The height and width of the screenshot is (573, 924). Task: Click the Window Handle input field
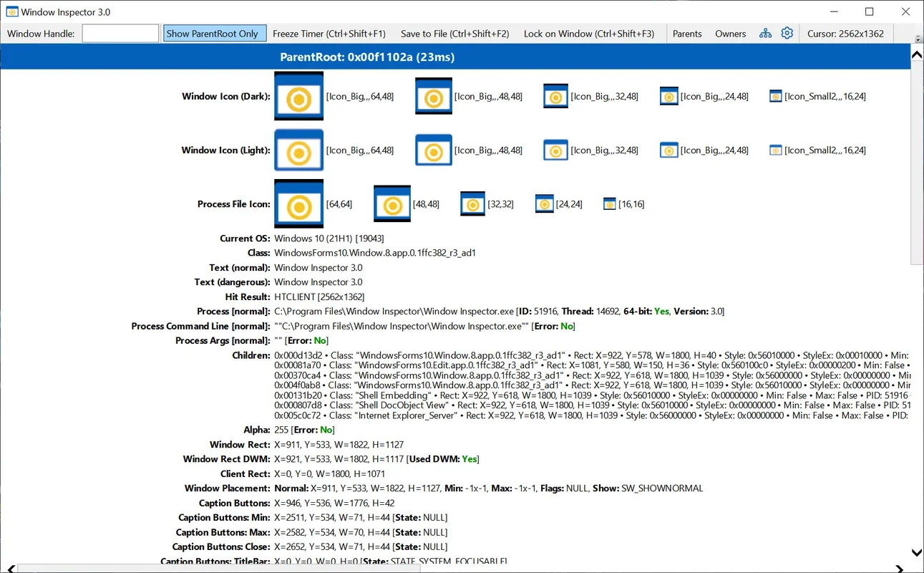click(120, 34)
